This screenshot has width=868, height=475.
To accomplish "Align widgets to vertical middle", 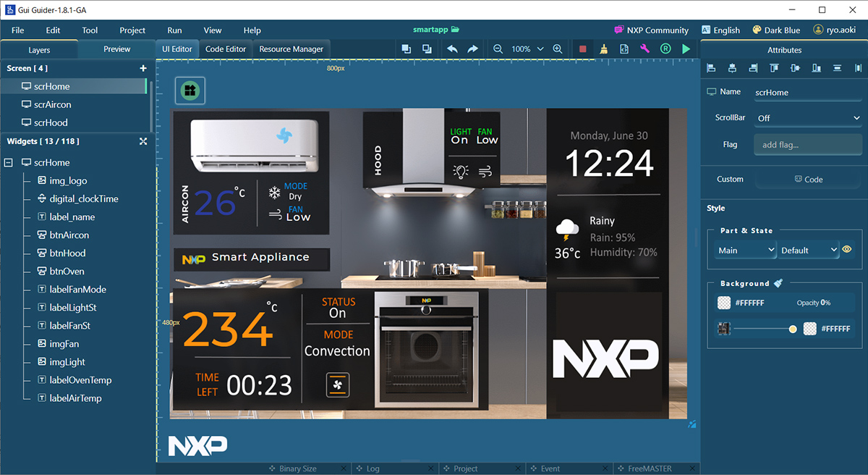I will pos(796,68).
